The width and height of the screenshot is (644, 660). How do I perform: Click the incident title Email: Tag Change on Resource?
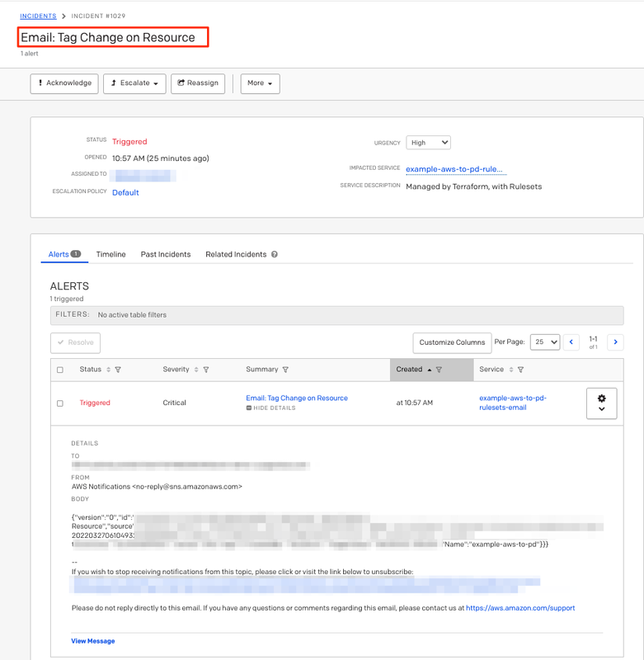[108, 37]
